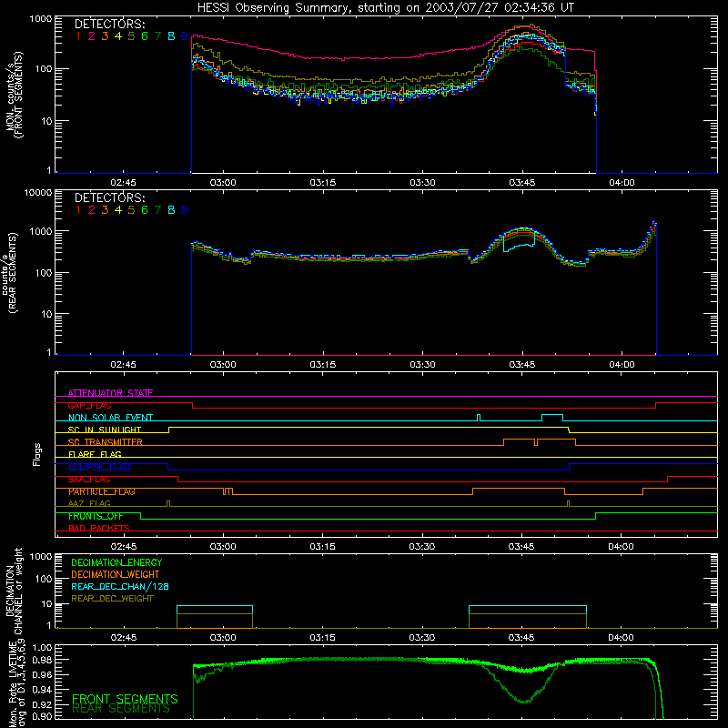Click the REAR_DEC_WEIGHT legend entry
This screenshot has width=728, height=728.
[112, 599]
